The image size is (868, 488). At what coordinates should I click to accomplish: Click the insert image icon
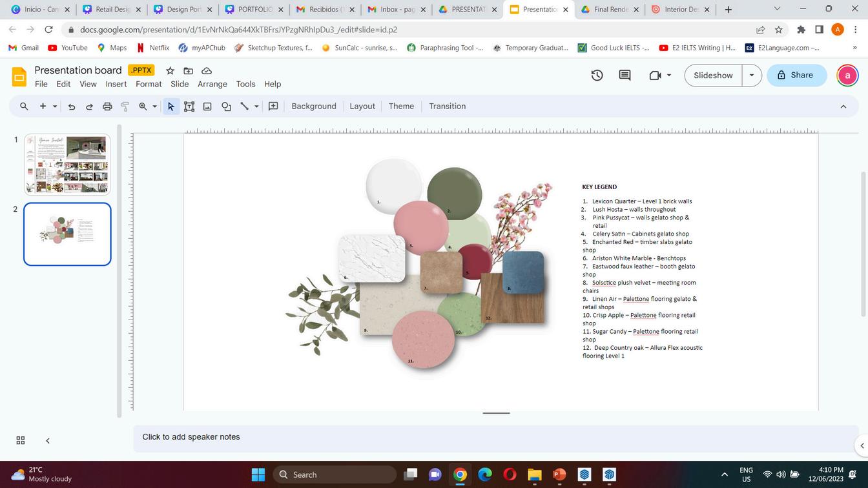(207, 107)
